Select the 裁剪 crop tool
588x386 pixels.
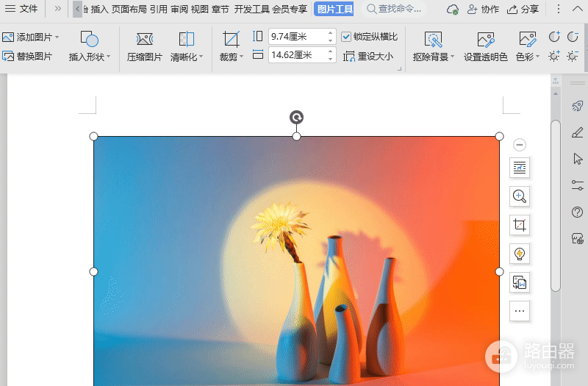[x=231, y=39]
